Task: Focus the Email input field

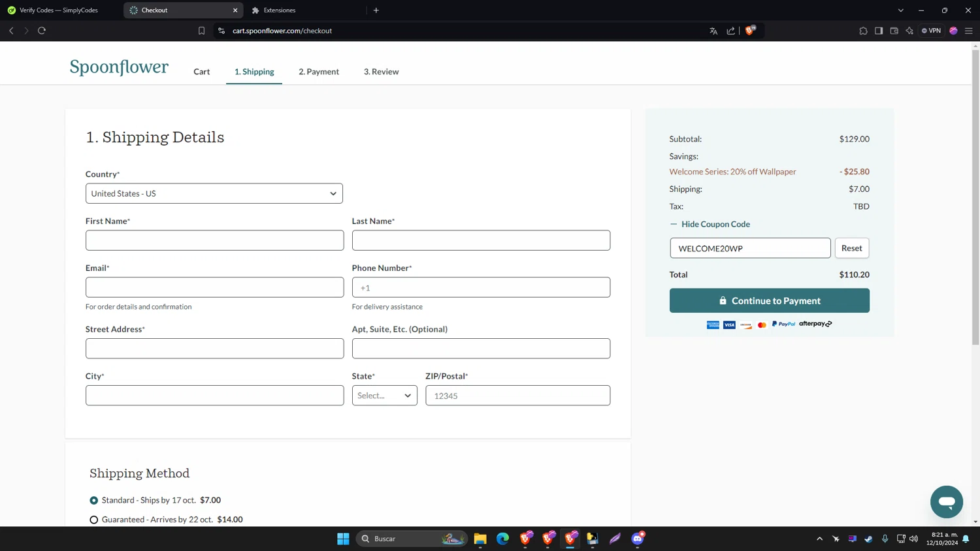Action: (x=214, y=287)
